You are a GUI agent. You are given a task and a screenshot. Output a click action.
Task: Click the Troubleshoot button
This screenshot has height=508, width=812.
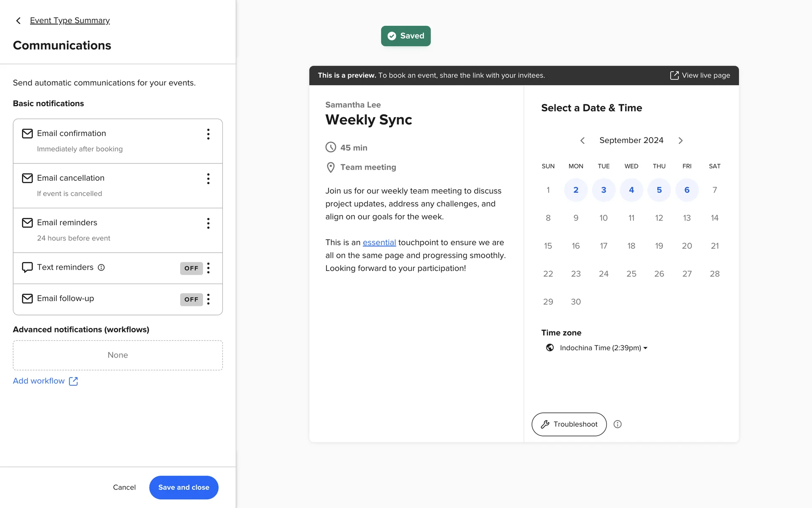[x=569, y=424]
